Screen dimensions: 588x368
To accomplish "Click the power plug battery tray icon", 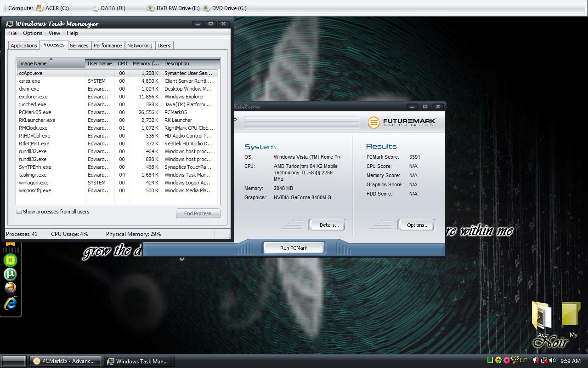I will point(536,360).
